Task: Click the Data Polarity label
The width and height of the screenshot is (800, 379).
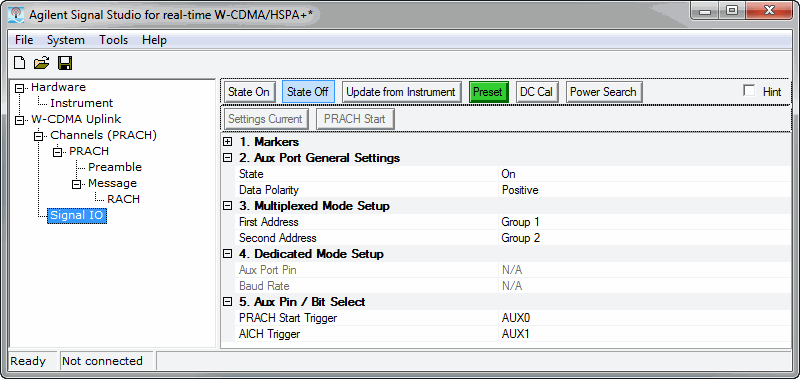Action: coord(268,190)
